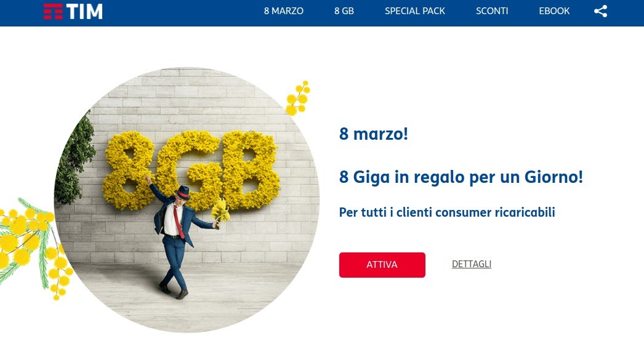Click 'Per tutti i clienti consumer ricaricabili' text
This screenshot has height=354, width=644.
coord(447,212)
